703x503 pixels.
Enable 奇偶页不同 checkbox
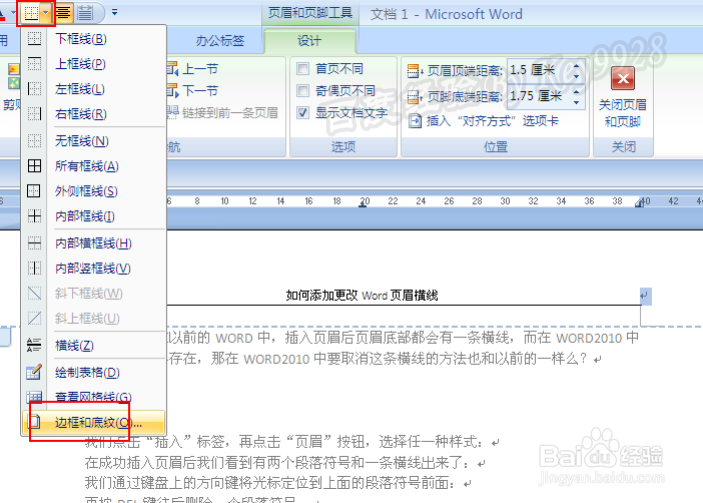coord(303,91)
